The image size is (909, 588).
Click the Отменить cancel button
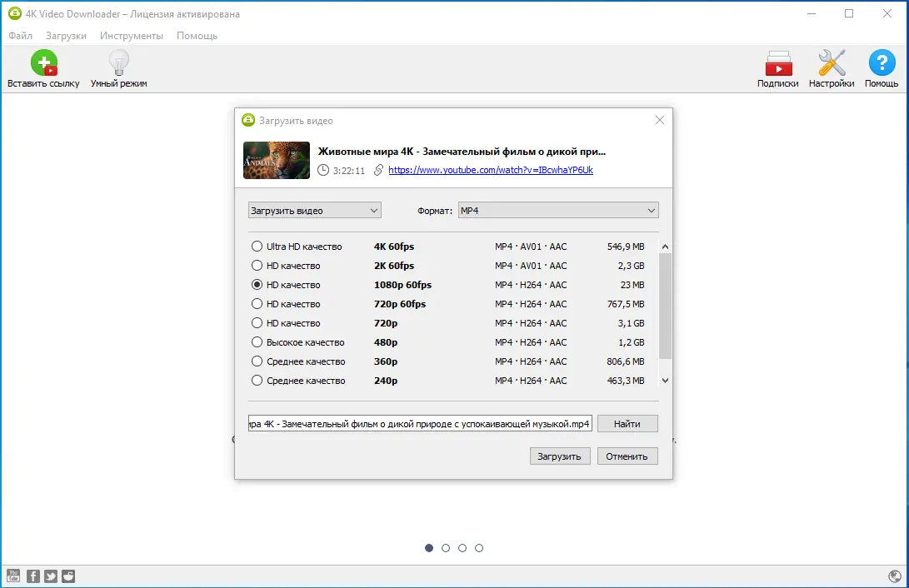click(627, 456)
